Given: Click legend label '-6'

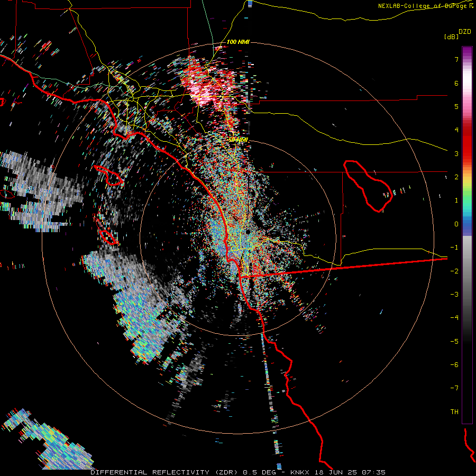Looking at the screenshot, I should pyautogui.click(x=454, y=365).
